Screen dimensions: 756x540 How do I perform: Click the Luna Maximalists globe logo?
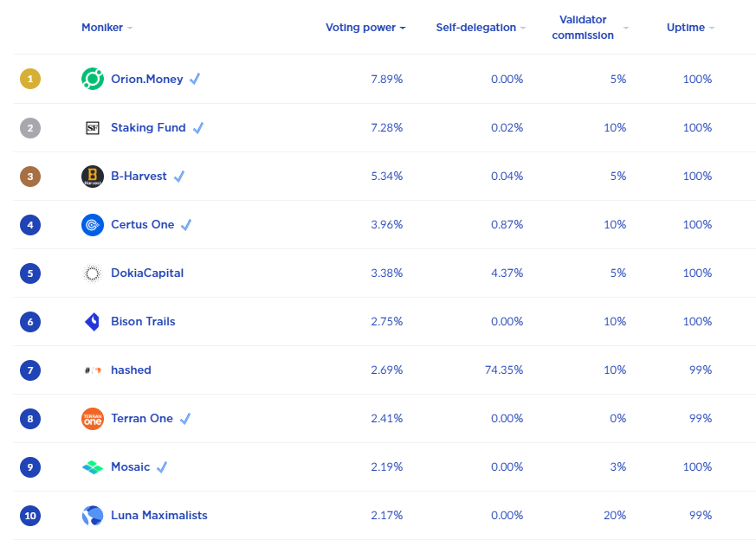93,516
